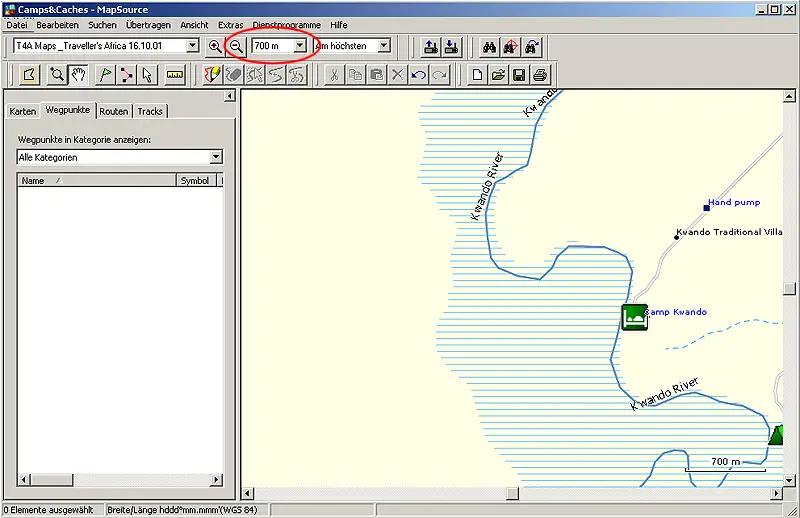Click the find recent places binoculars icon

point(532,47)
